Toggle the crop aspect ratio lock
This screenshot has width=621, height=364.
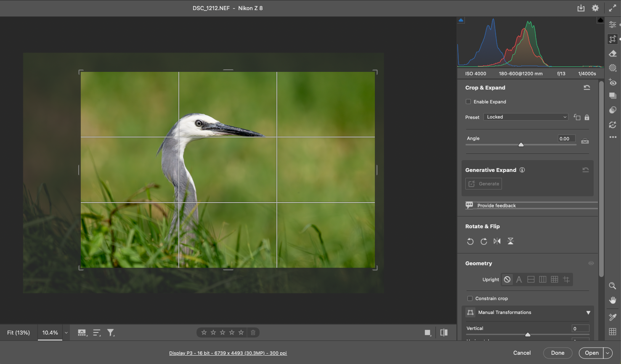click(587, 117)
